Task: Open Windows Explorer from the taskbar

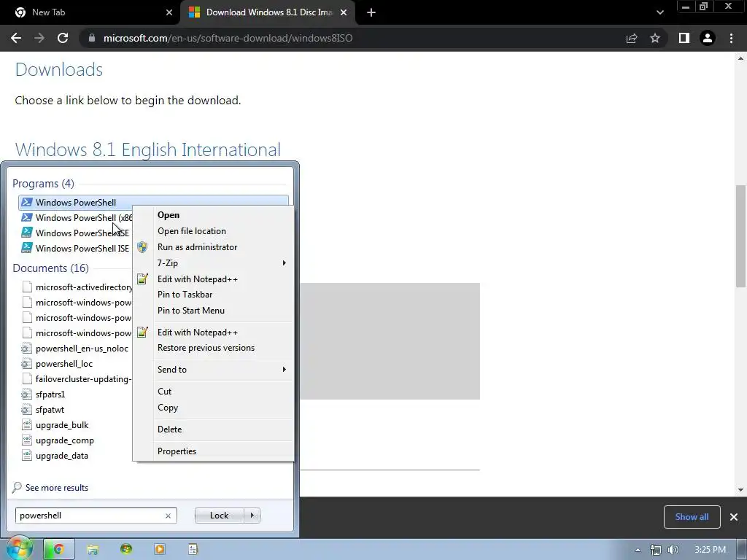Action: (x=93, y=549)
